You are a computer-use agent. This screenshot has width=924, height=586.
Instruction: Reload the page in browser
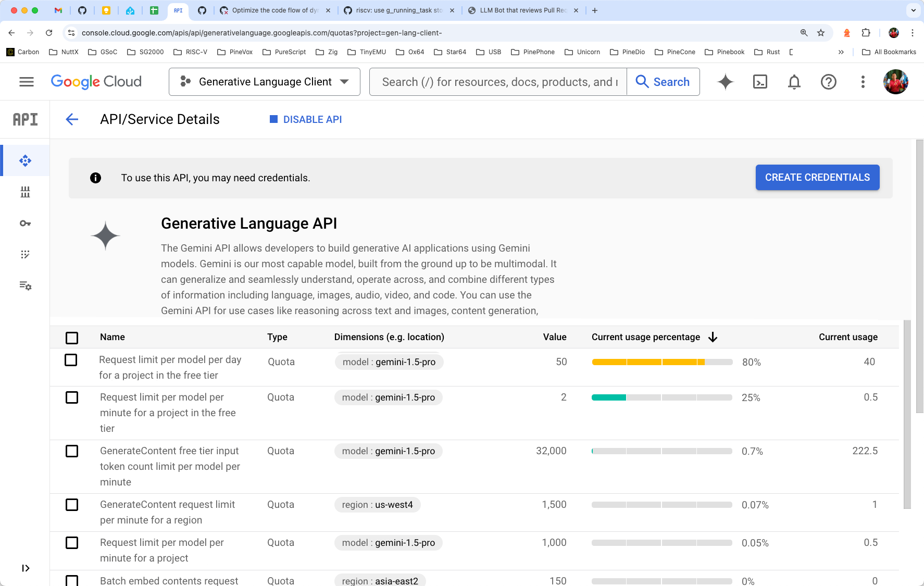click(49, 33)
